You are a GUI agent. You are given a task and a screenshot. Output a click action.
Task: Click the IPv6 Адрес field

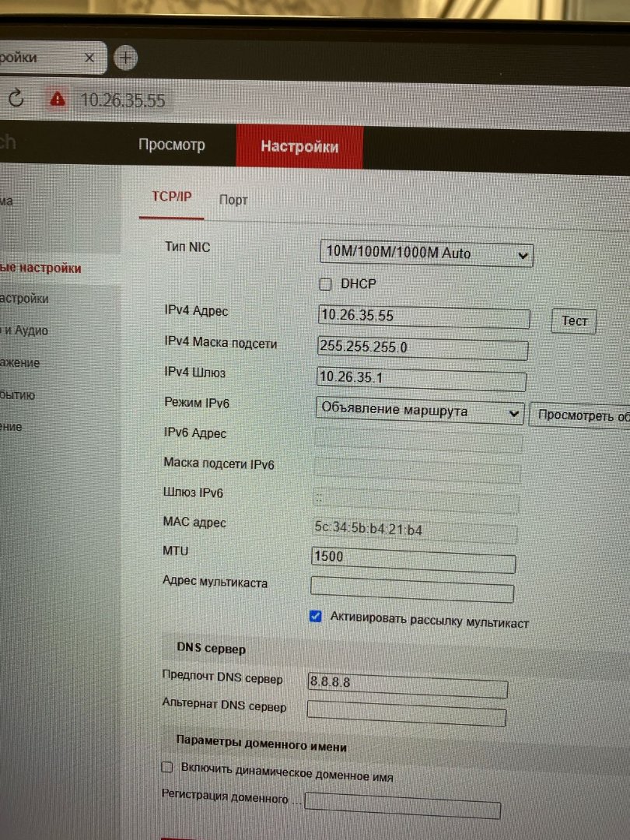[x=418, y=440]
